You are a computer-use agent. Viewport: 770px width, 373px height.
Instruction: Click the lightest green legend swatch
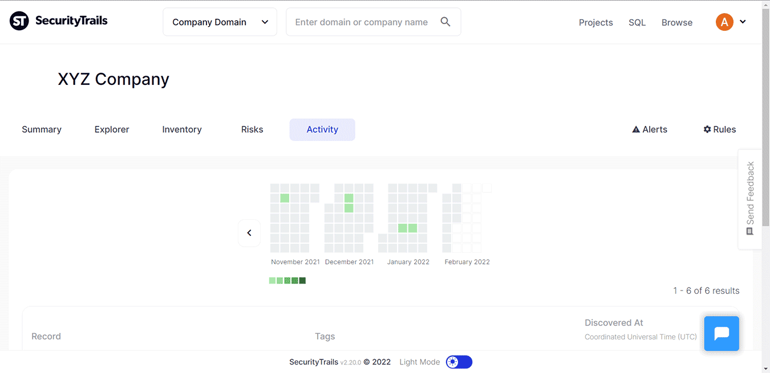coord(272,281)
